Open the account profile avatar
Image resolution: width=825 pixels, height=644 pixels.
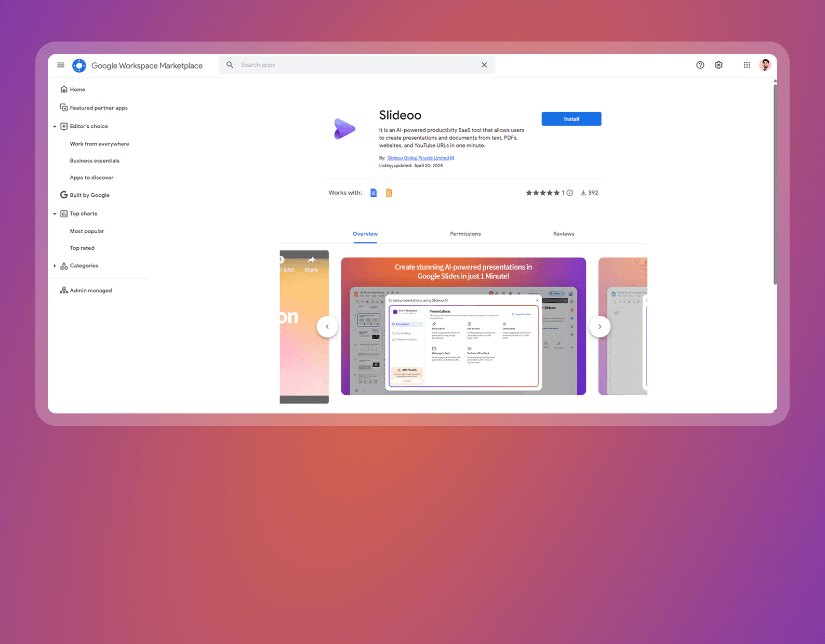coord(765,65)
